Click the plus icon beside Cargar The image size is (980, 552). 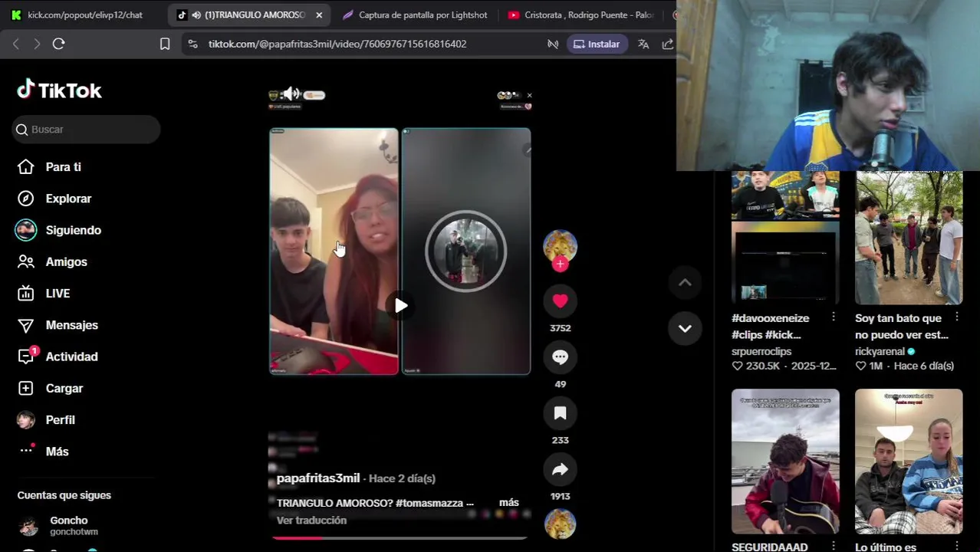click(26, 388)
